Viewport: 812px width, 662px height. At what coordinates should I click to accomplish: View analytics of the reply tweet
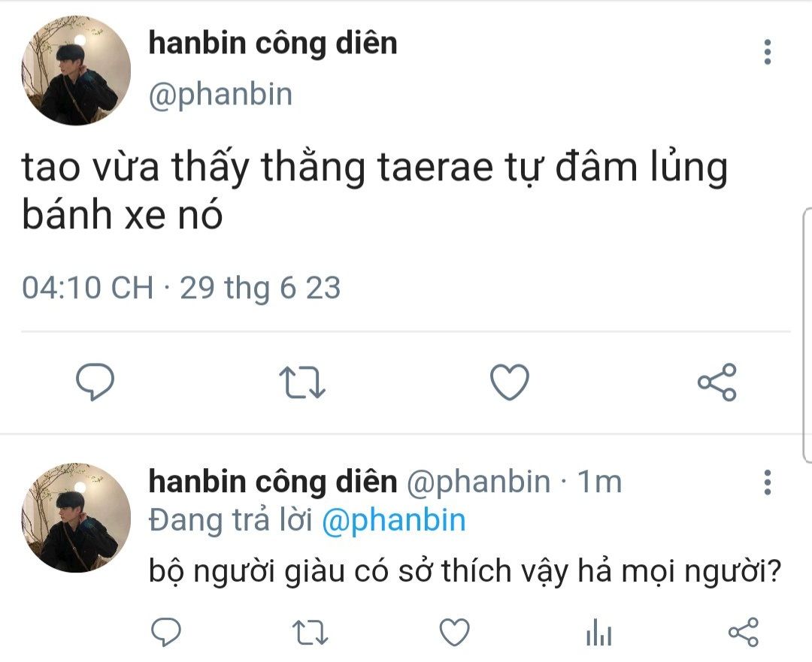598,633
